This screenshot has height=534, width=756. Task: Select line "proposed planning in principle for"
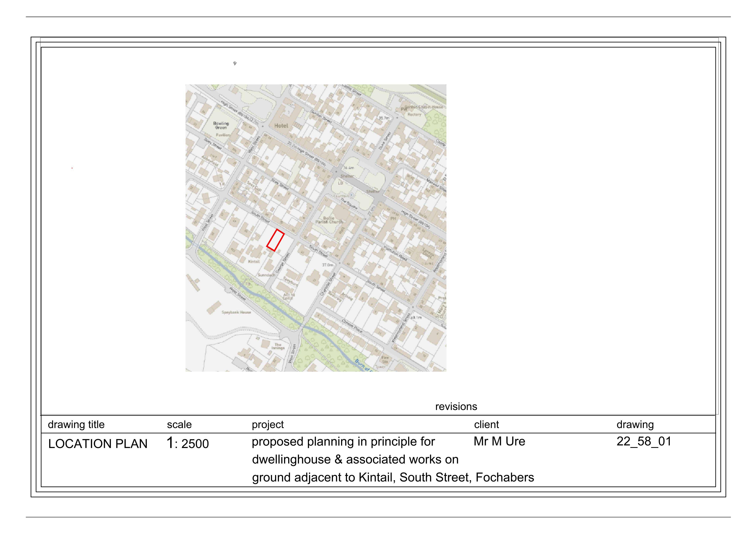point(343,442)
